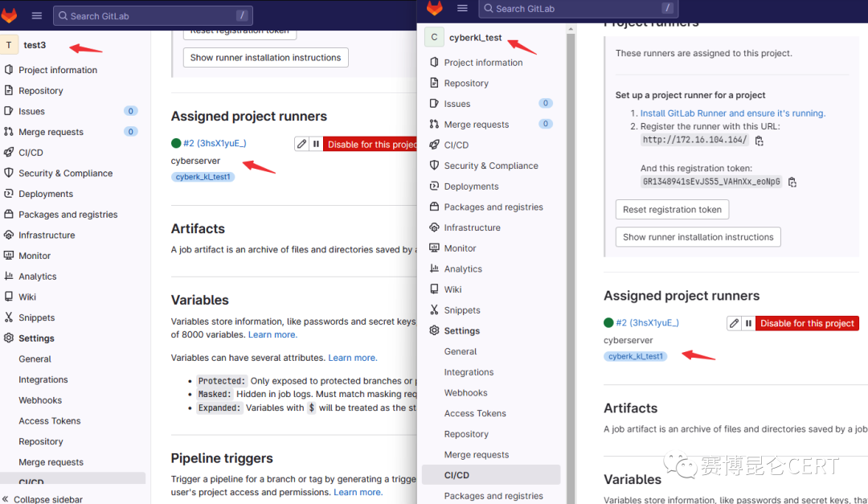Pause runner #2 in cyberkl_test window
Viewport: 868px width, 504px height.
point(748,323)
